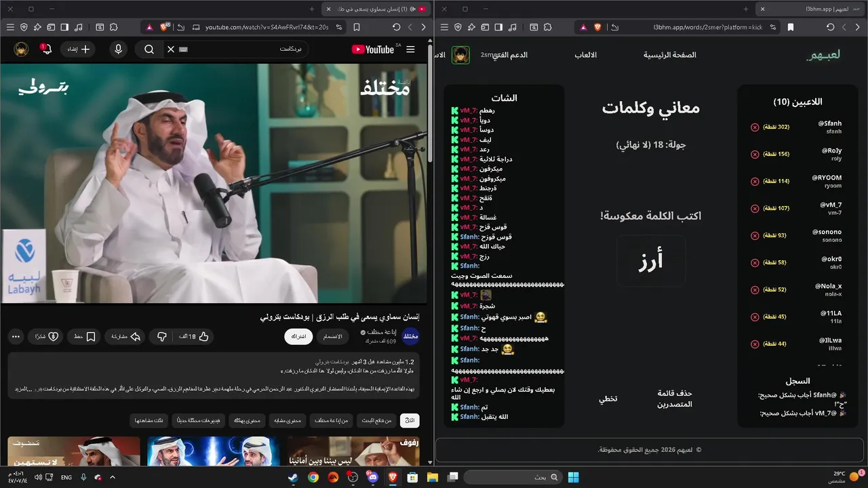Open the YouTube account avatar menu
The image size is (868, 488).
(x=21, y=49)
